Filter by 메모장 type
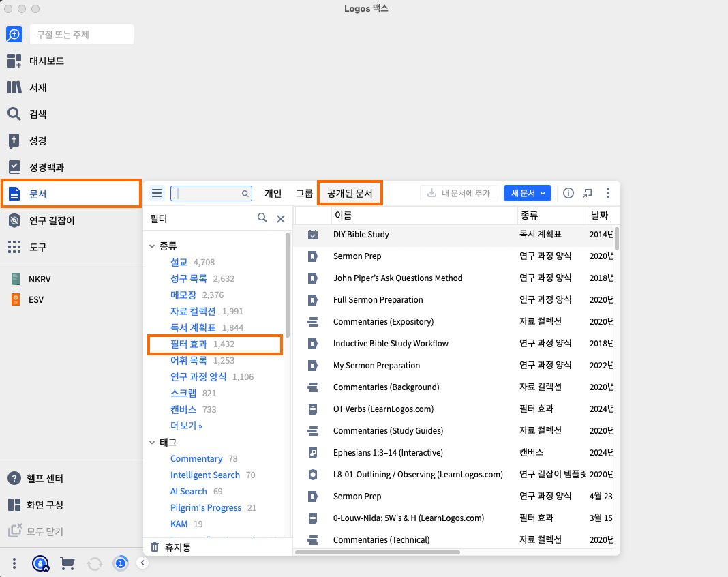Viewport: 728px width, 577px height. pos(183,295)
